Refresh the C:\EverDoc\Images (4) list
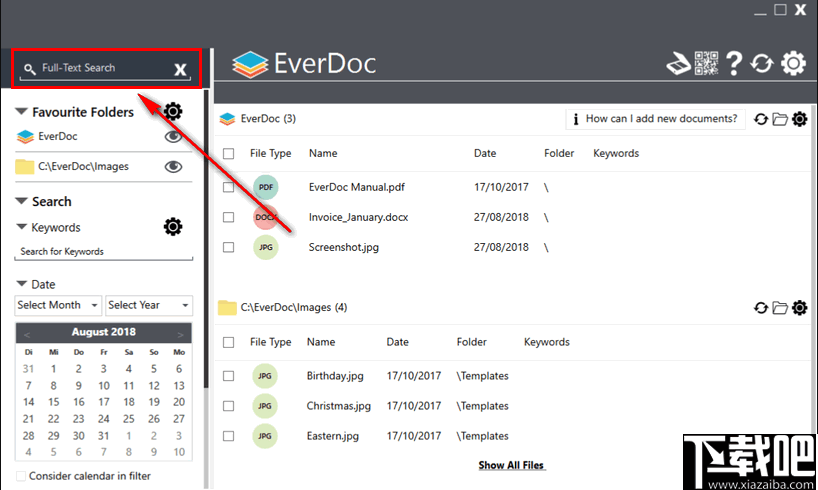The width and height of the screenshot is (818, 490). [761, 308]
